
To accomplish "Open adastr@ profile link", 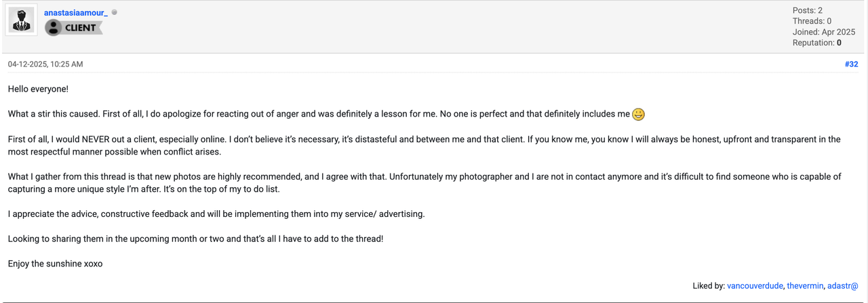I will click(x=843, y=286).
